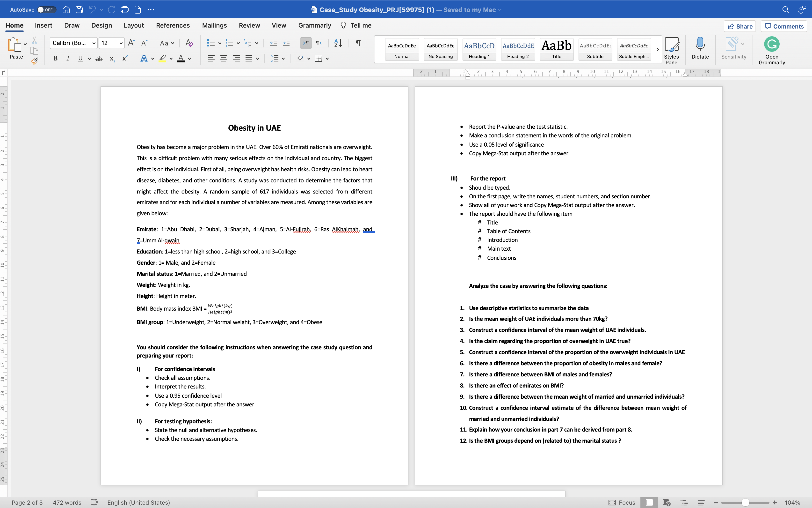
Task: Toggle show paragraph marks
Action: coord(358,43)
